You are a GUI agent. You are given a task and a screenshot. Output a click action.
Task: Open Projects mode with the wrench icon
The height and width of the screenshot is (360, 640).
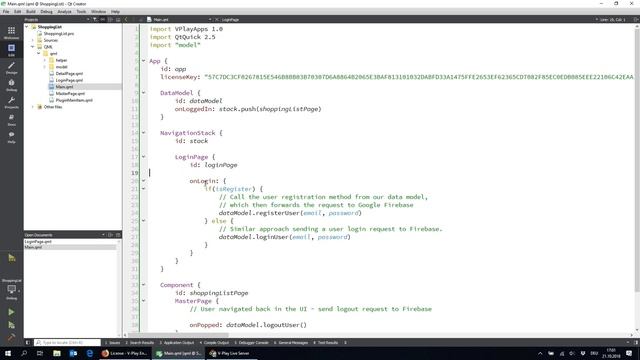(x=11, y=102)
